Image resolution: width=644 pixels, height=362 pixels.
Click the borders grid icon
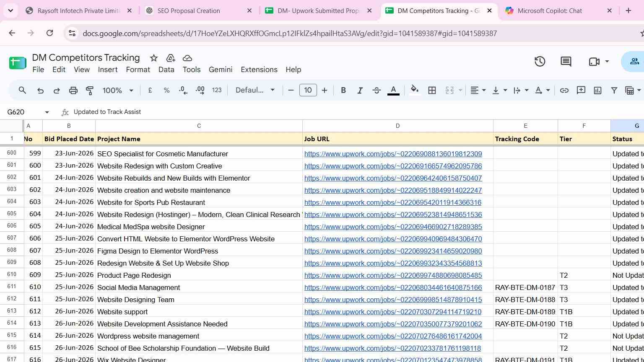tap(432, 90)
